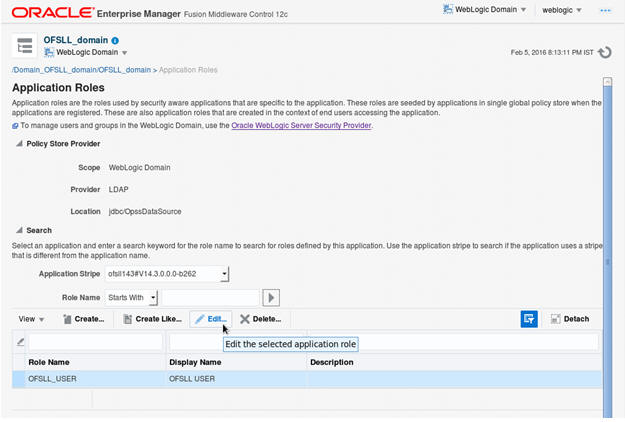This screenshot has height=422, width=625.
Task: Click the Create Like... button
Action: click(152, 319)
